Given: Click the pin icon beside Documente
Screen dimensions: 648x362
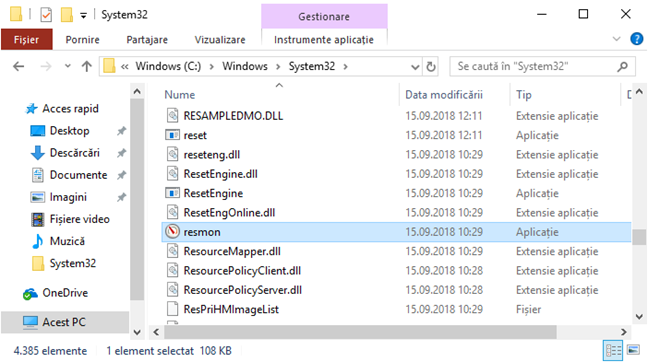Looking at the screenshot, I should [x=121, y=175].
